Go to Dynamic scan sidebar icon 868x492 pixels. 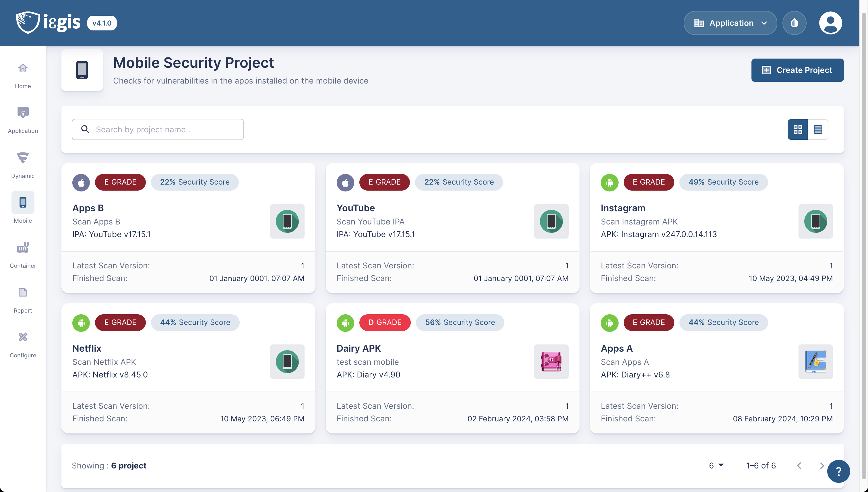coord(23,158)
